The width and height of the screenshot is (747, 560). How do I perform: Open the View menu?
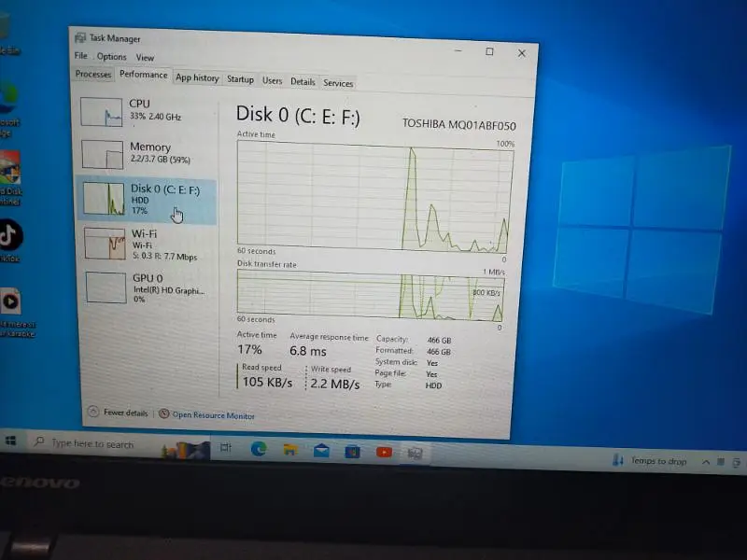[145, 58]
